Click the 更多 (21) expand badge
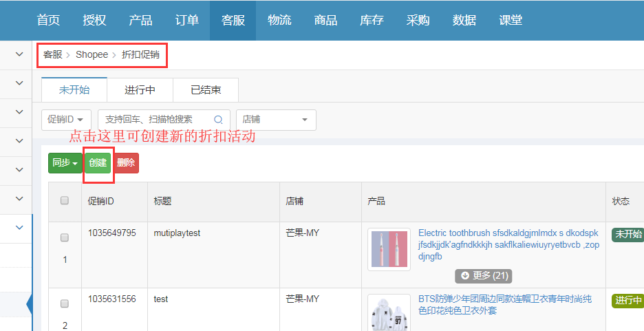The width and height of the screenshot is (644, 331). pos(483,275)
